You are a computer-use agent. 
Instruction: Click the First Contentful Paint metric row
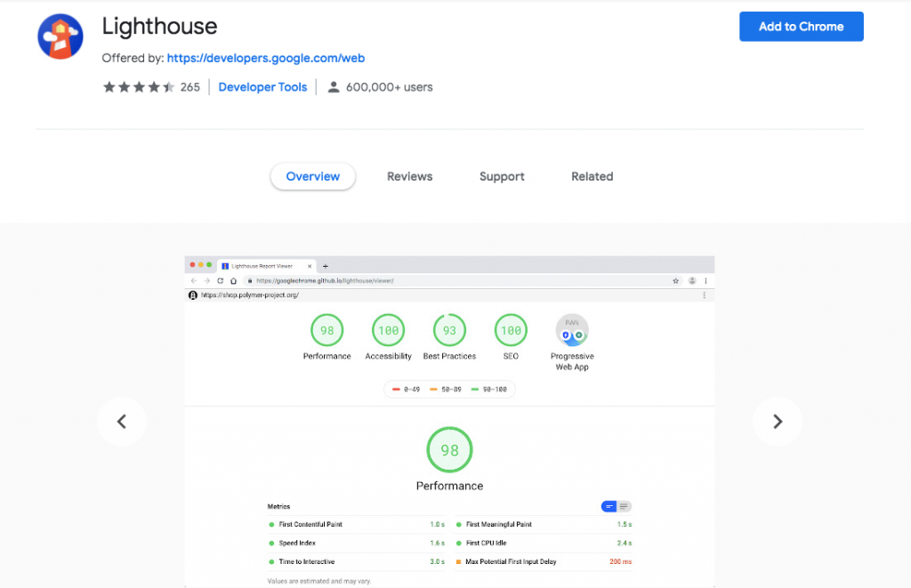point(356,525)
